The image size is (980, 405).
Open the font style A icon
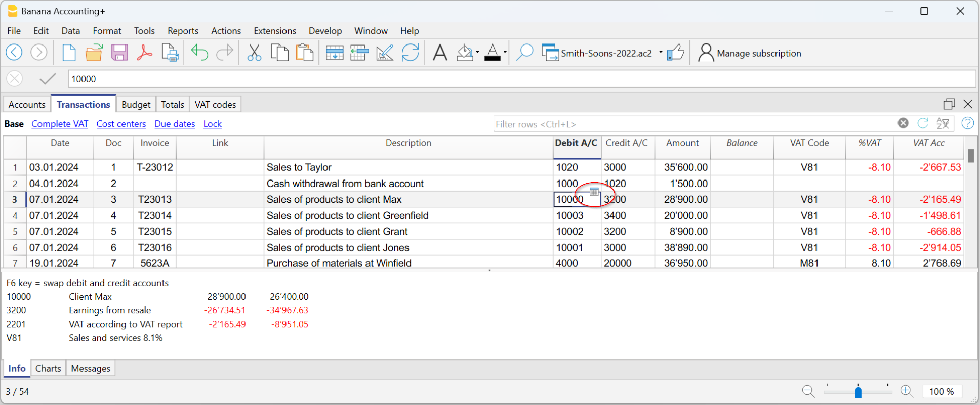point(440,52)
